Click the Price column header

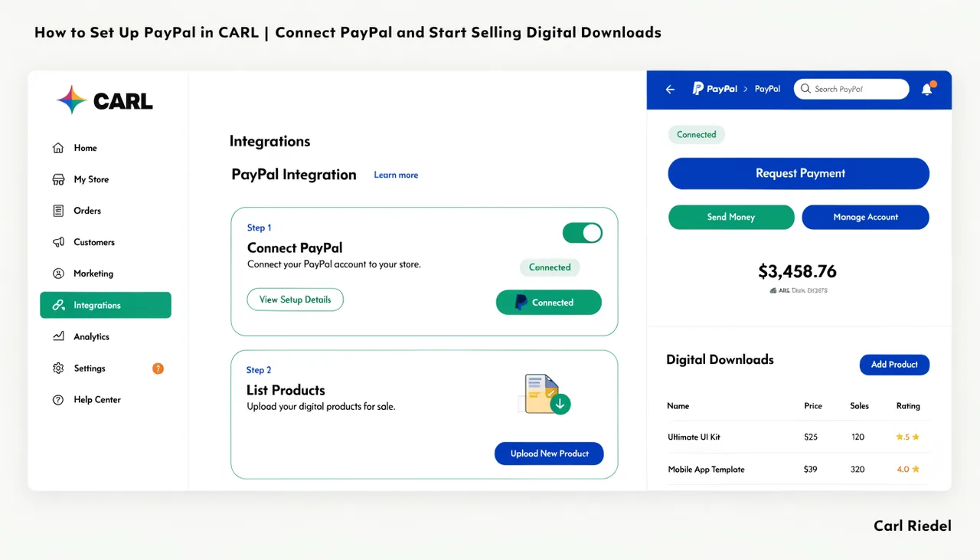813,406
